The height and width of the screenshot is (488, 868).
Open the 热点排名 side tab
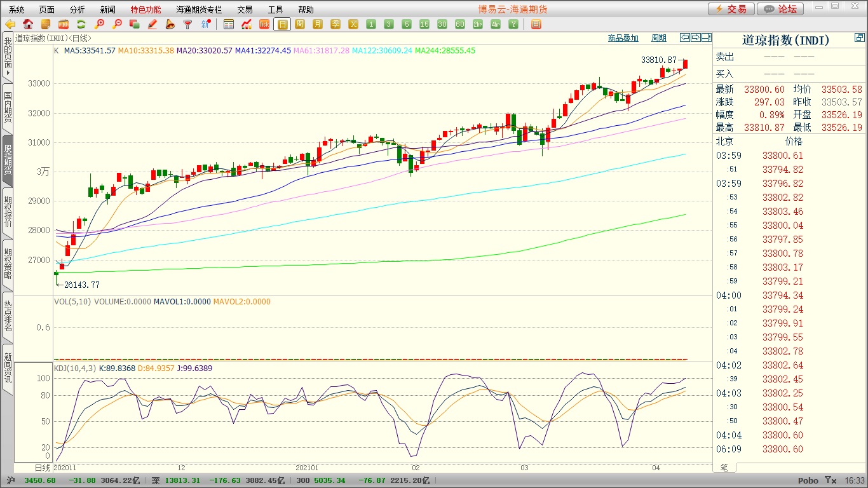coord(8,316)
